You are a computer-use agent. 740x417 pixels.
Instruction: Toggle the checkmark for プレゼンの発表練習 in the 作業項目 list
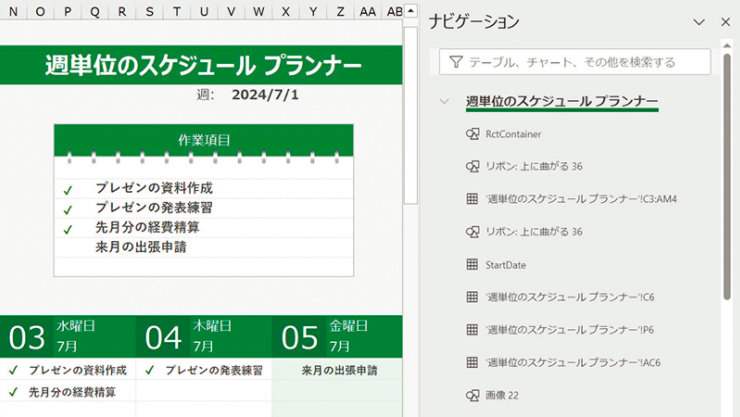[68, 209]
